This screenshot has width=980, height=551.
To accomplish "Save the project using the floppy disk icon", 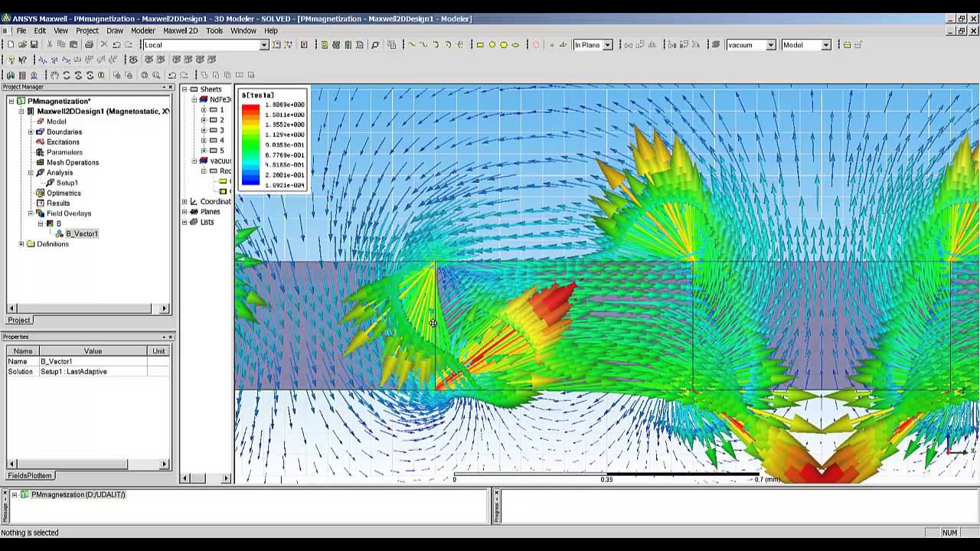I will pos(34,45).
